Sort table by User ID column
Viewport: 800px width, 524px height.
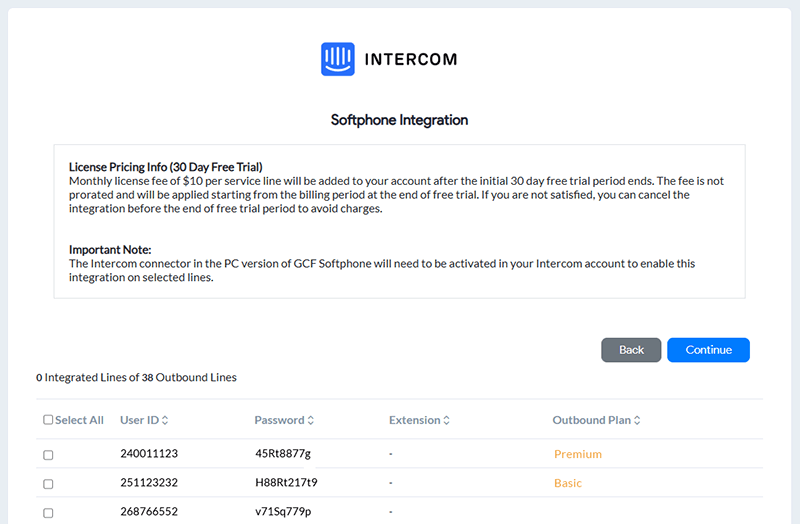pyautogui.click(x=144, y=420)
